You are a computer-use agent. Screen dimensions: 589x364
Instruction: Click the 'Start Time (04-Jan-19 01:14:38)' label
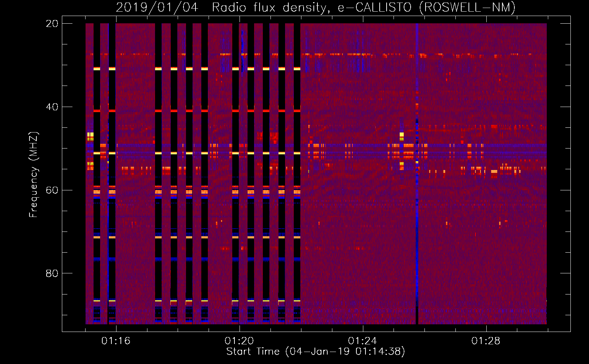[316, 352]
